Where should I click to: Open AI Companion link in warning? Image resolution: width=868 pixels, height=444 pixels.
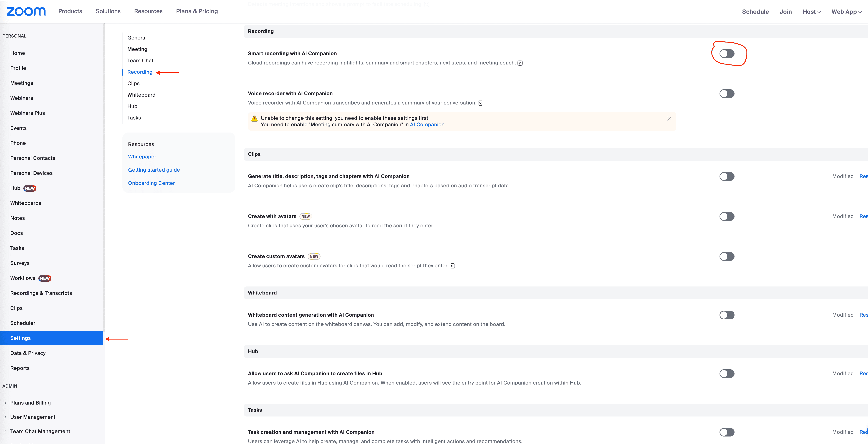pyautogui.click(x=427, y=125)
